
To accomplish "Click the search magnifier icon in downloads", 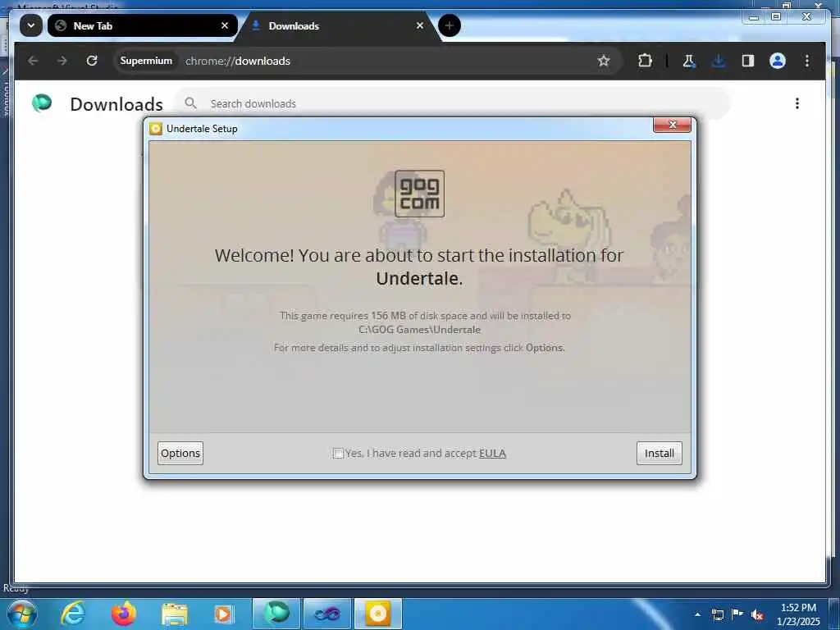I will point(190,103).
